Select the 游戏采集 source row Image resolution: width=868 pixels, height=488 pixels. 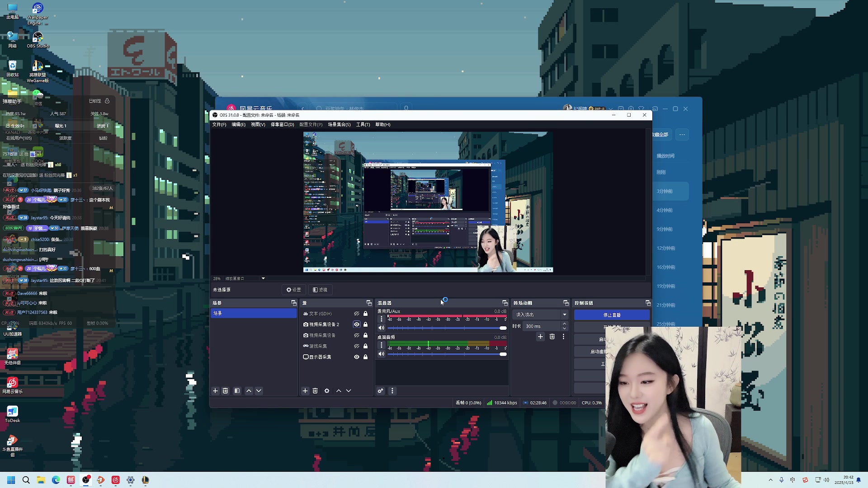pos(336,346)
